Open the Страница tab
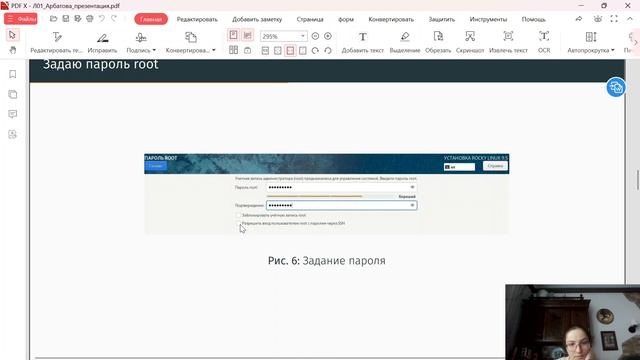The image size is (640, 360). pos(310,19)
